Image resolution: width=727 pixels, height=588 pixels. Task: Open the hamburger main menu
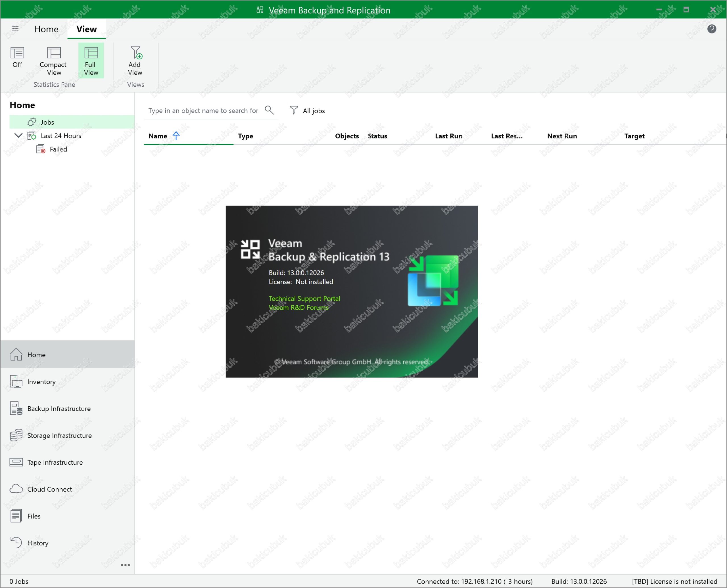[x=15, y=29]
